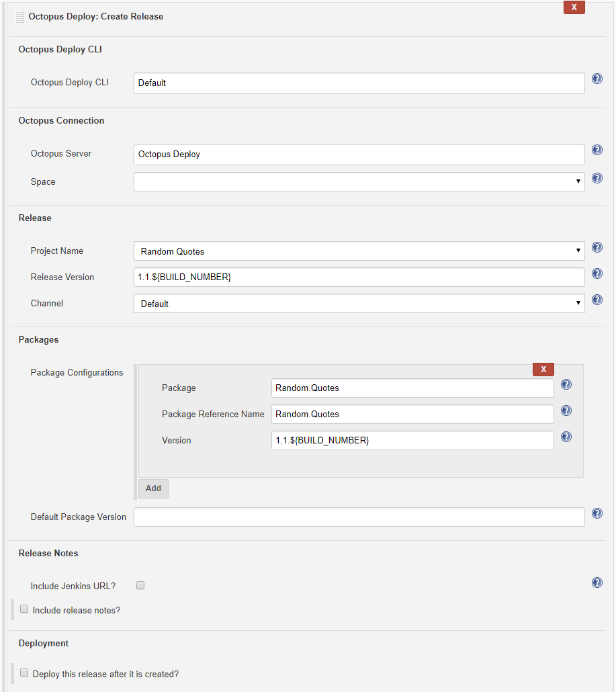Check Deploy this release after it is created
The height and width of the screenshot is (692, 616).
(24, 673)
